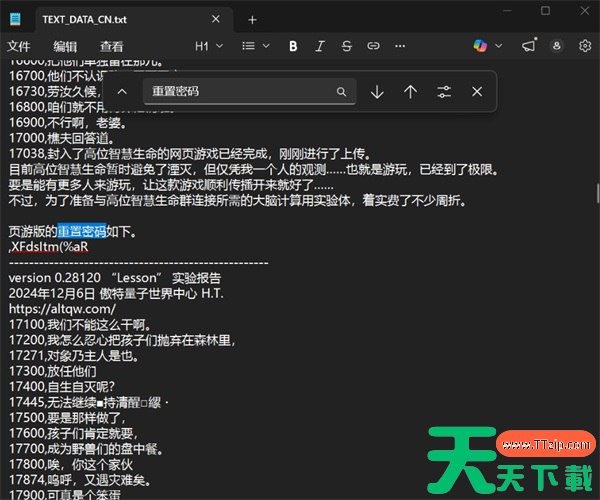Image resolution: width=600 pixels, height=500 pixels.
Task: Click line 17038 text
Action: click(x=190, y=154)
